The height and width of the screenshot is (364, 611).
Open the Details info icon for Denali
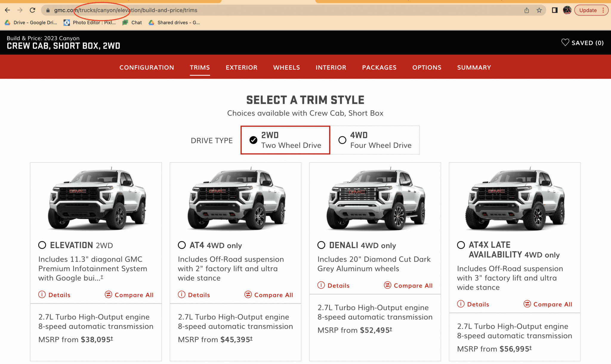tap(321, 285)
